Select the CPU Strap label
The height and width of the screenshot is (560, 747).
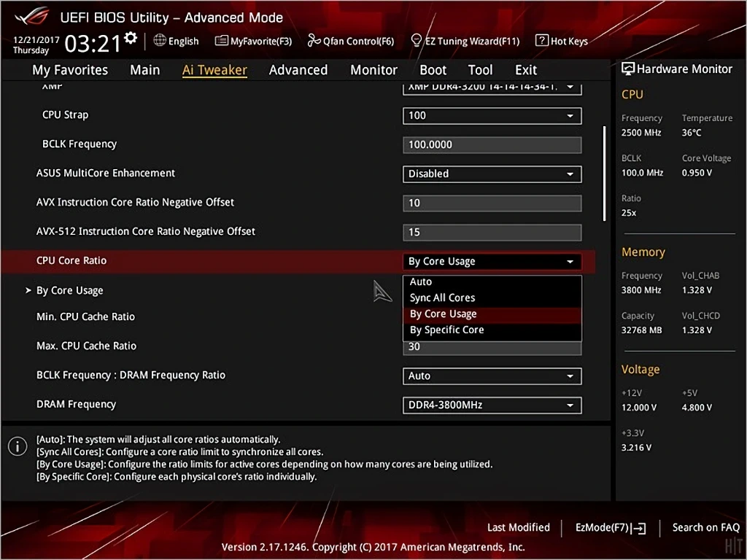[x=65, y=115]
